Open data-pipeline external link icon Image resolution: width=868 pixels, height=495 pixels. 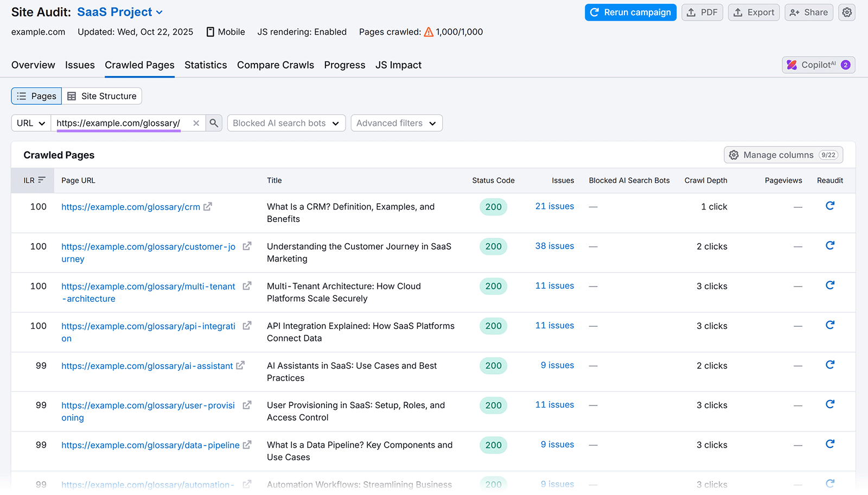coord(247,445)
